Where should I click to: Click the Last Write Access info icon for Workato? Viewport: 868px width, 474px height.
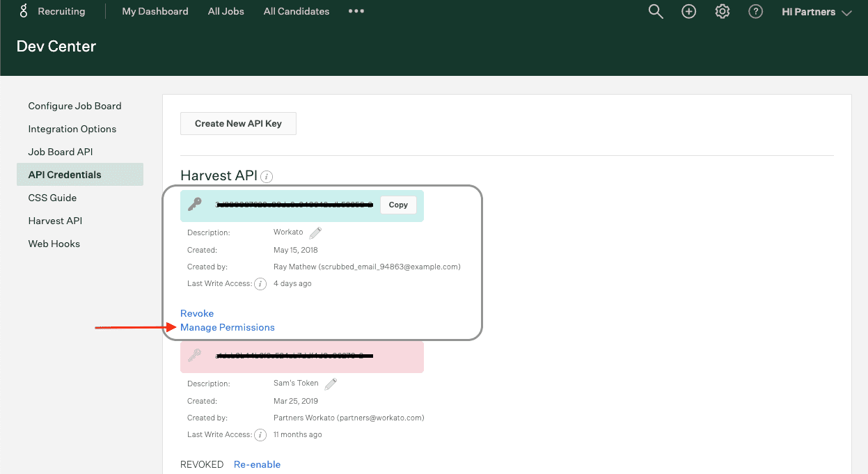[x=260, y=283]
